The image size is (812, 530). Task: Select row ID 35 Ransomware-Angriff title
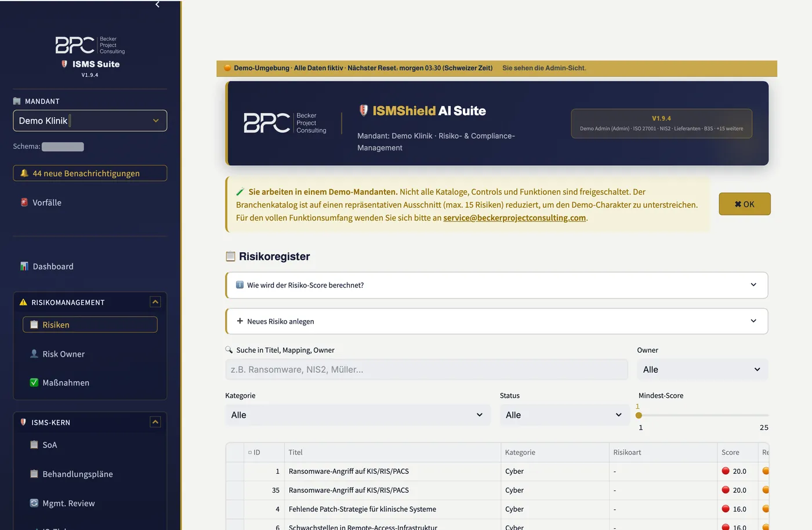pos(349,490)
